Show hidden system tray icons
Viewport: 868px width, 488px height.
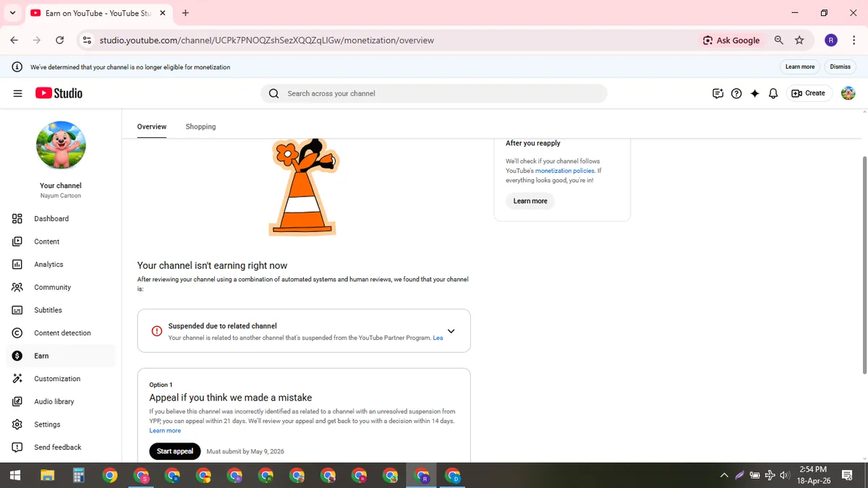pyautogui.click(x=724, y=476)
